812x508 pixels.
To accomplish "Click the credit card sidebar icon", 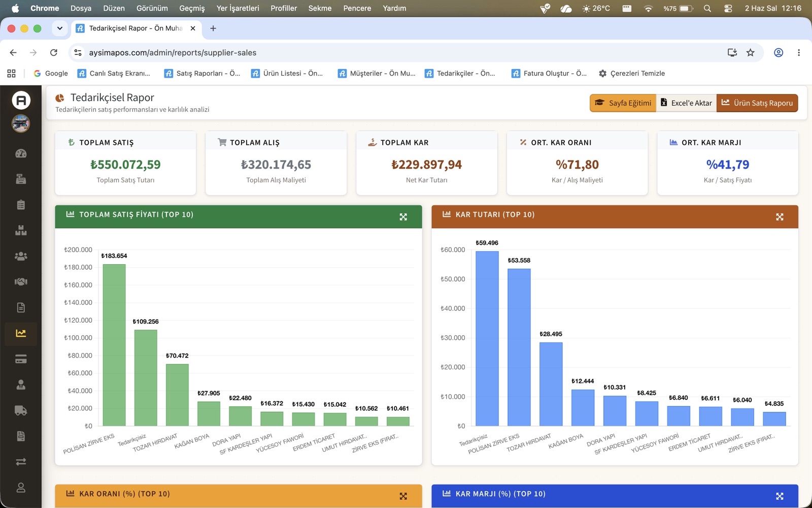I will pyautogui.click(x=21, y=359).
